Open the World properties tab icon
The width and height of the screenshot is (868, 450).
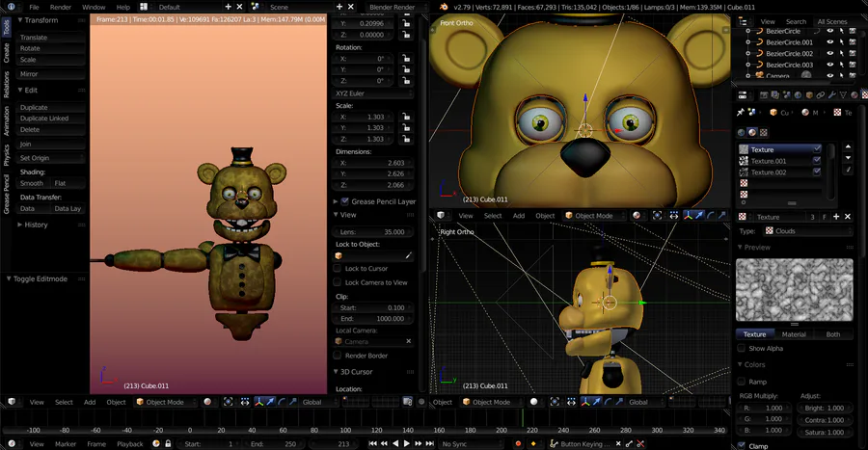coord(798,95)
